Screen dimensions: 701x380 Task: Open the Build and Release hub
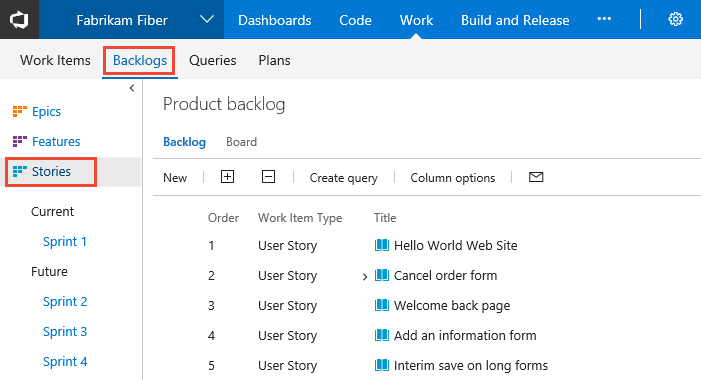tap(515, 20)
